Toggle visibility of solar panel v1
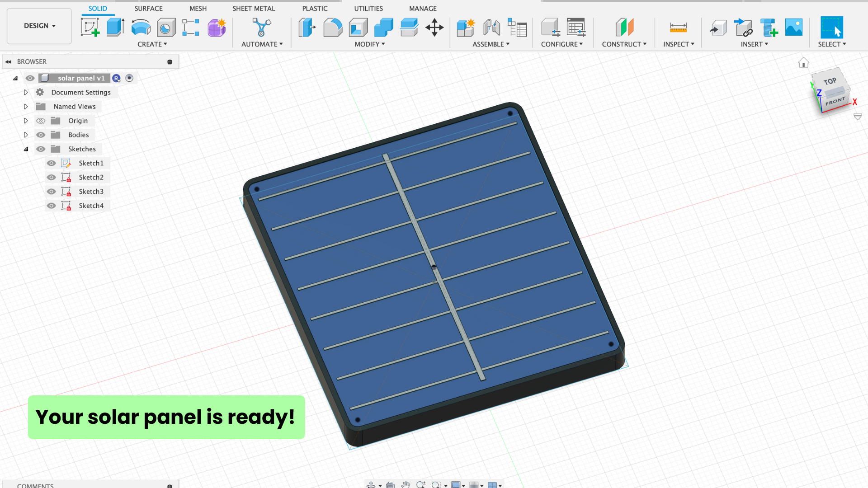 coord(30,78)
